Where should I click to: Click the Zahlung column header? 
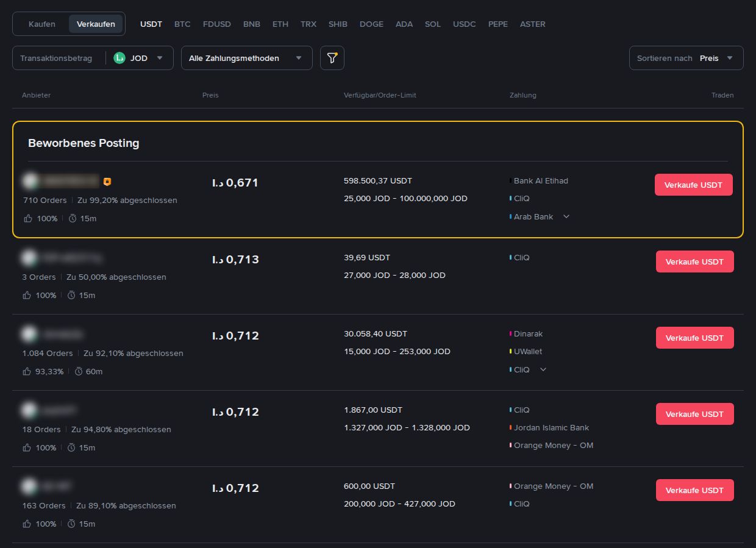pyautogui.click(x=523, y=95)
